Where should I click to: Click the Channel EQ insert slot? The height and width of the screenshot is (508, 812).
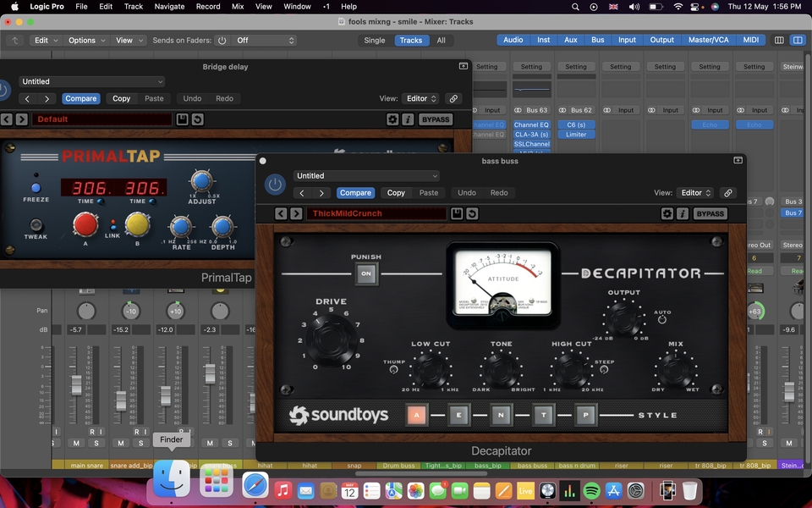pos(531,125)
